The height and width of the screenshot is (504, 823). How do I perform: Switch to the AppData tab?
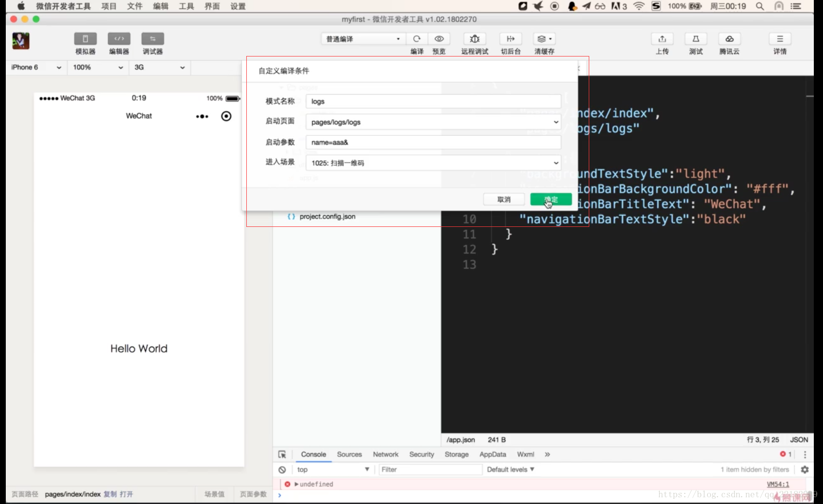pos(493,454)
